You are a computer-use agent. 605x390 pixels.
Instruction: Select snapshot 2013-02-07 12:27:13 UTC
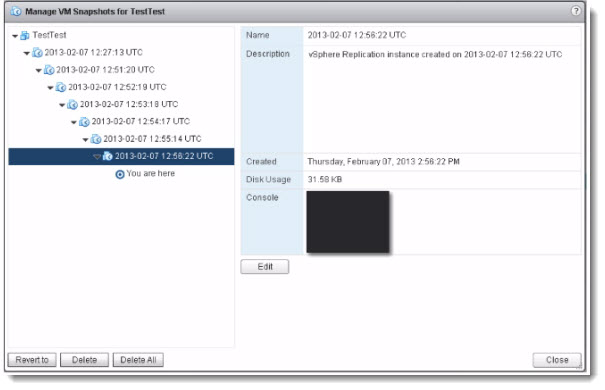click(93, 52)
